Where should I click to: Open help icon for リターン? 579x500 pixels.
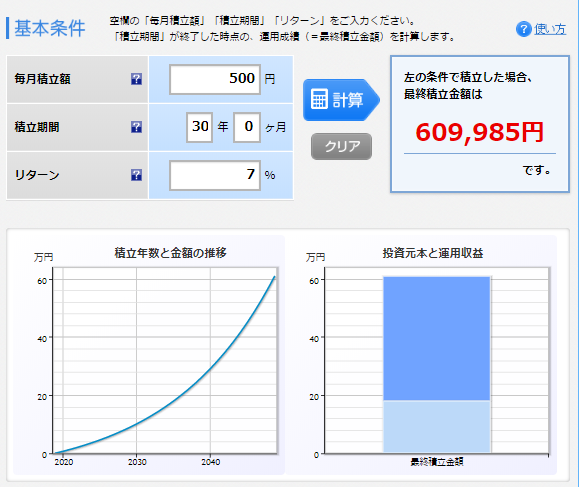[136, 175]
